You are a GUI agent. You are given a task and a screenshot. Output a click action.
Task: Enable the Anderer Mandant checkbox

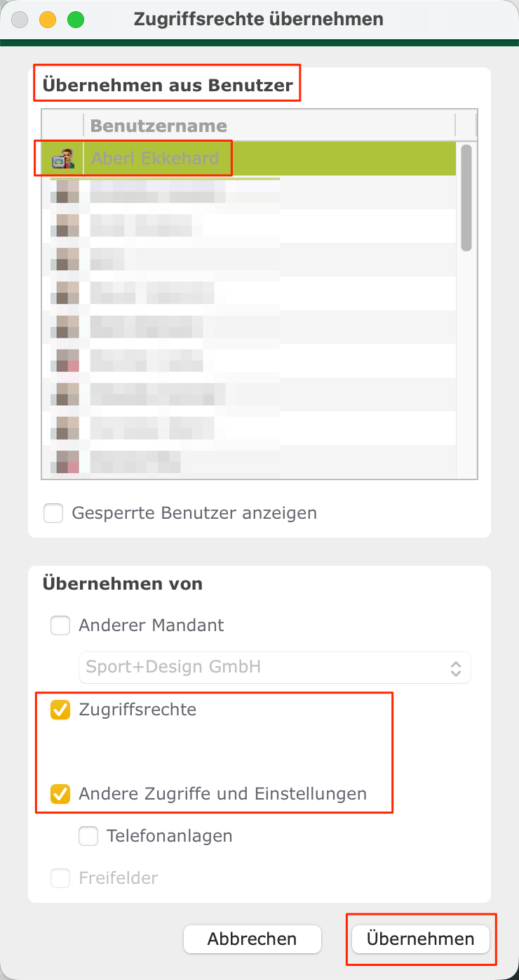click(60, 625)
